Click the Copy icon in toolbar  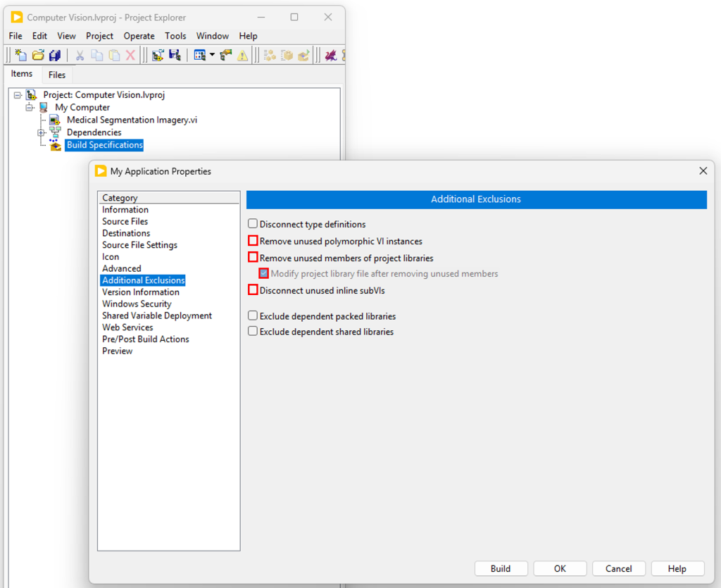(96, 56)
